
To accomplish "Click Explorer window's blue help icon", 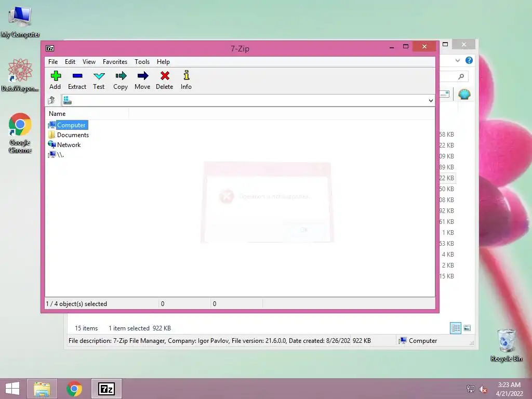I will (x=469, y=60).
